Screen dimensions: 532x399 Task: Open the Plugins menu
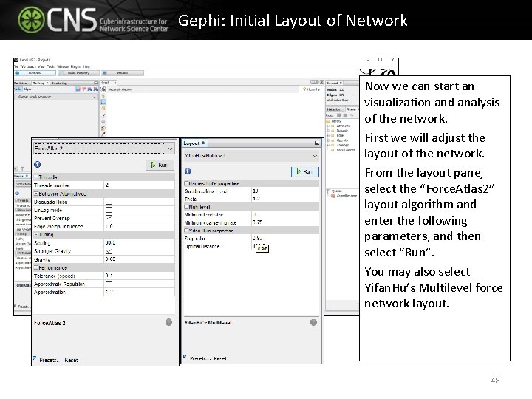point(75,66)
